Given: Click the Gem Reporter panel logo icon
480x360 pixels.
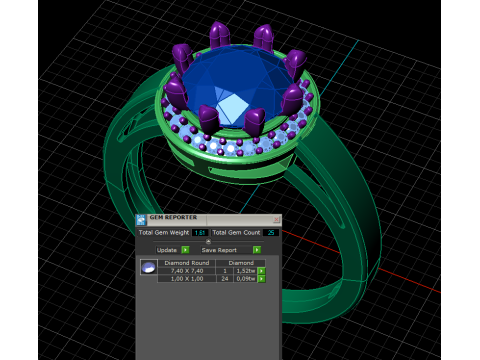Looking at the screenshot, I should (141, 220).
